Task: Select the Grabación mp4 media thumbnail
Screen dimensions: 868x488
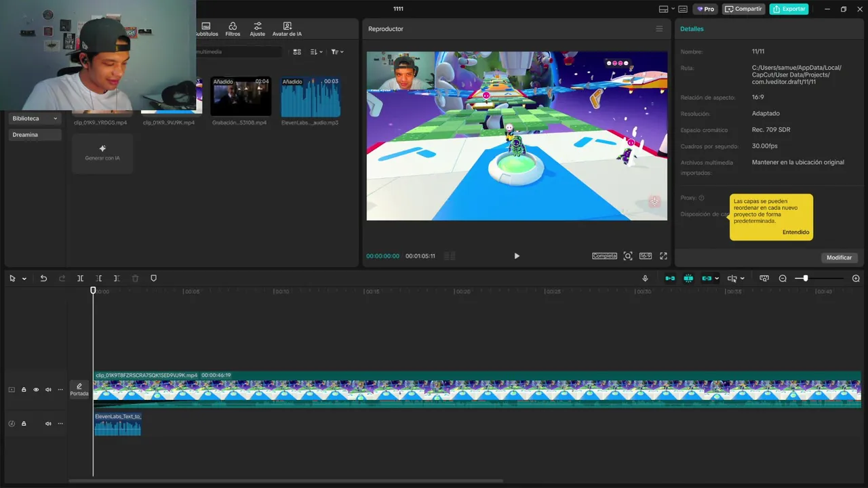Action: point(241,96)
